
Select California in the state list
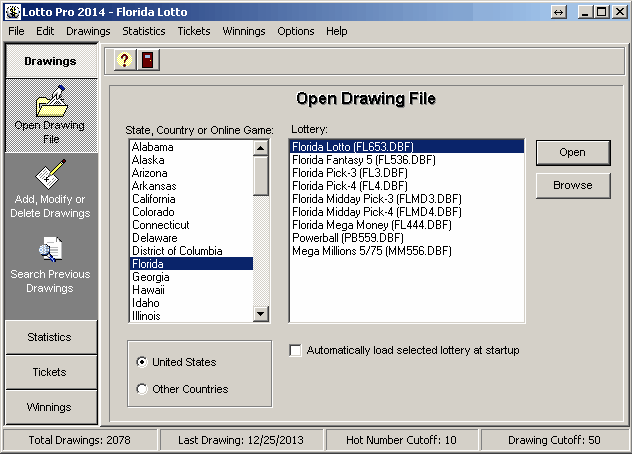click(x=191, y=199)
